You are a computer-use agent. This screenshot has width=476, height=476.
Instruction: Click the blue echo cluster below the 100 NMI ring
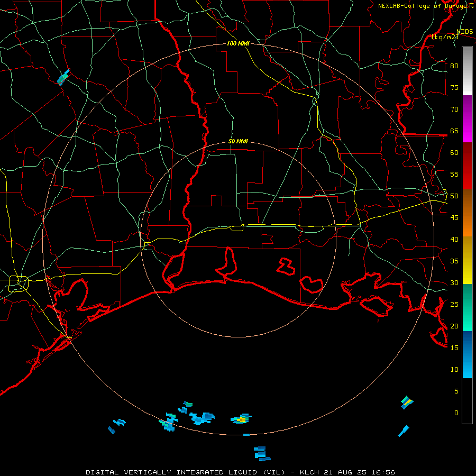click(x=262, y=454)
